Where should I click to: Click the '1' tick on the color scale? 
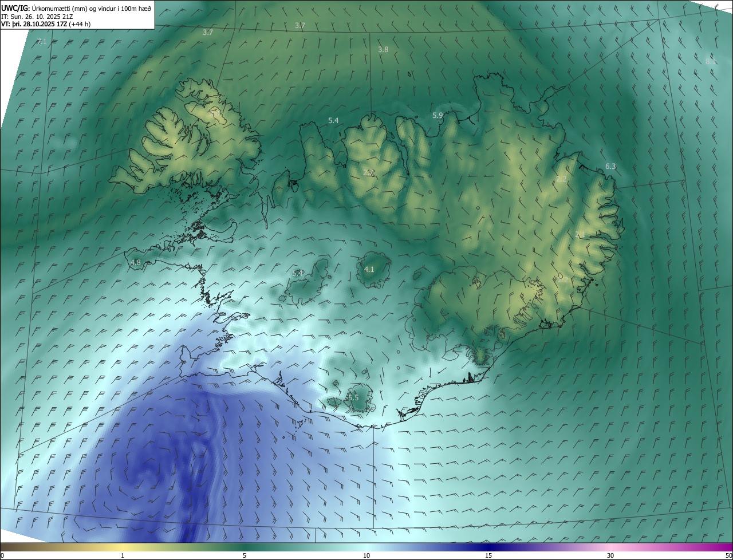(123, 555)
